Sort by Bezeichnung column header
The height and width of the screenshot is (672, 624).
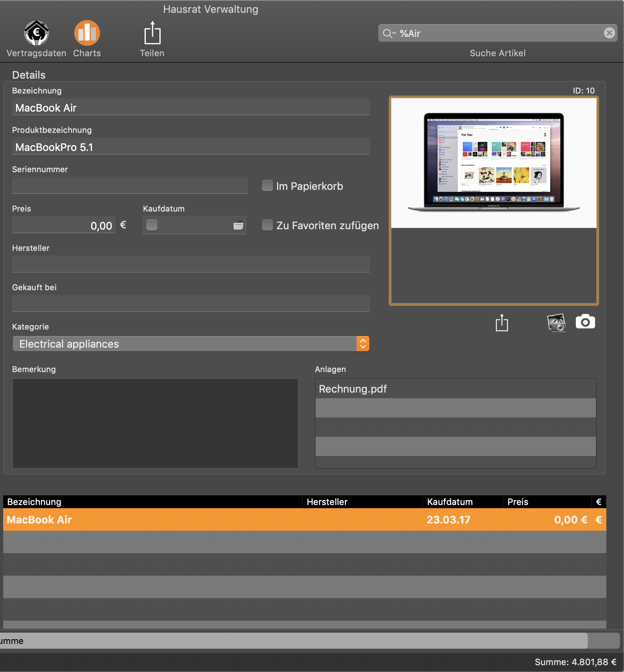pyautogui.click(x=153, y=502)
